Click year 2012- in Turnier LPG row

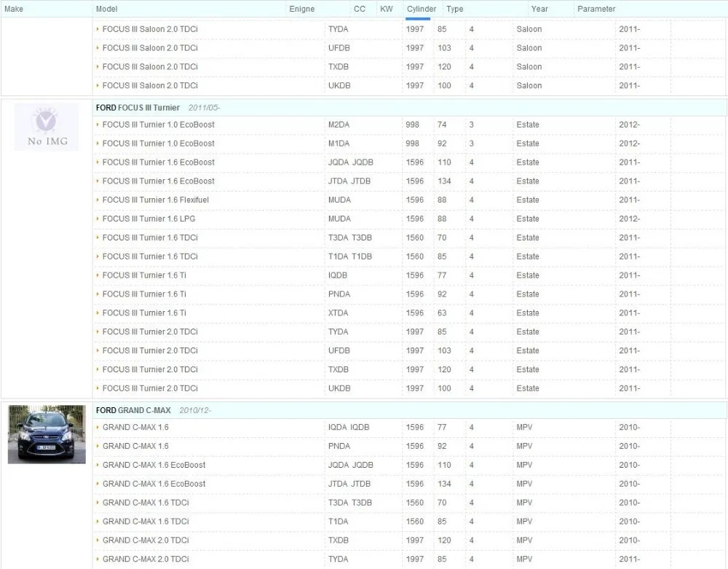[x=629, y=219]
